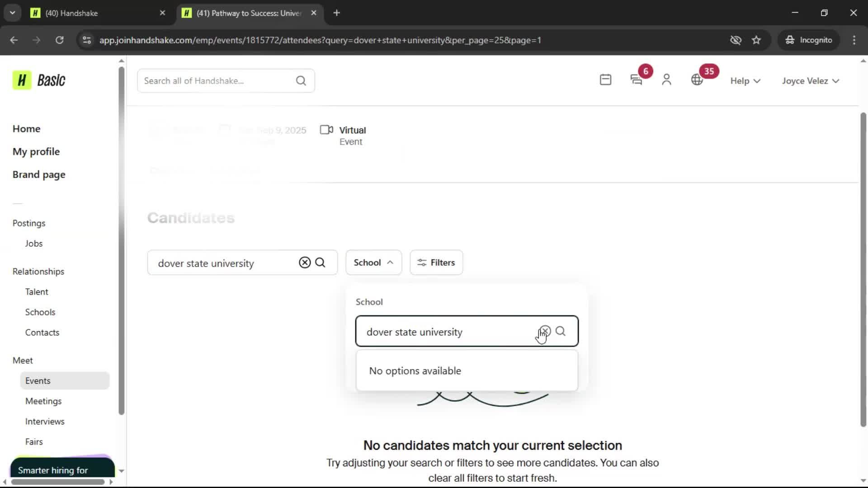Expand the Help menu
The width and height of the screenshot is (868, 488).
click(745, 81)
